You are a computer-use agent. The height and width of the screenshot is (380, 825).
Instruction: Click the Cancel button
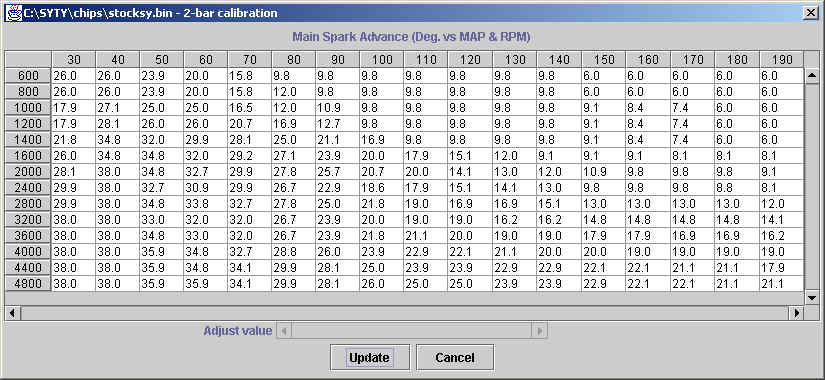455,357
